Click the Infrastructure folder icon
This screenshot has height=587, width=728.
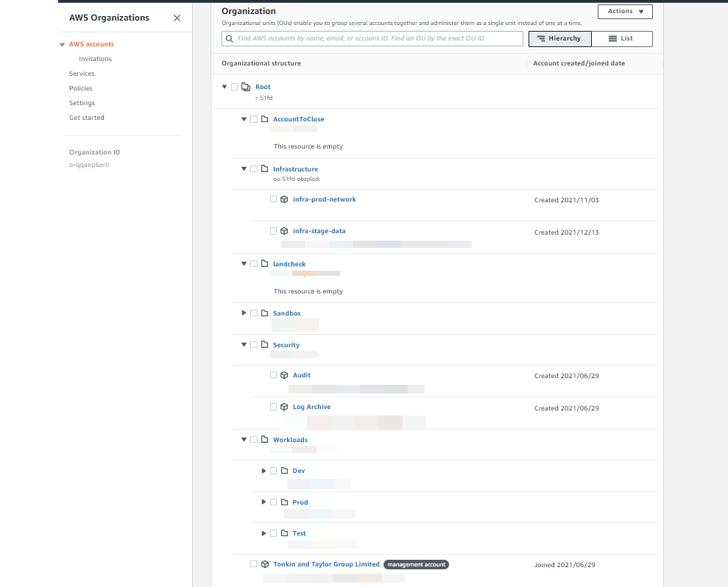pos(264,169)
